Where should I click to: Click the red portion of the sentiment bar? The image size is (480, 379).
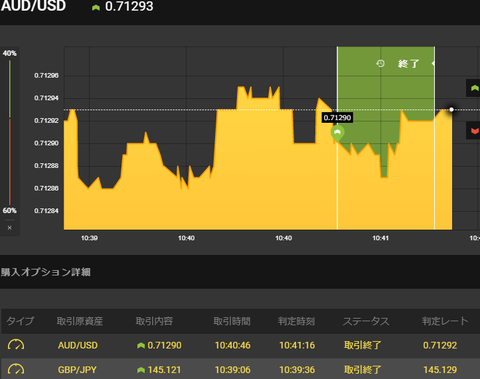pos(10,162)
